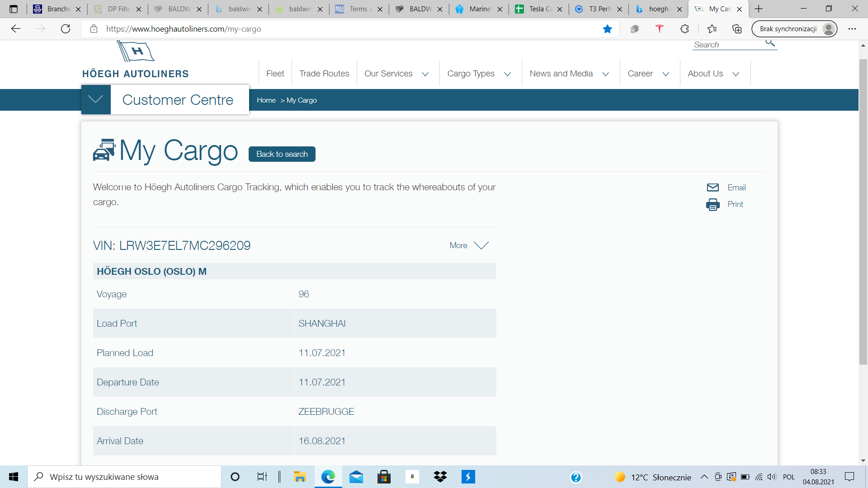Screen dimensions: 868x488
Task: Click the Windows taskbar search box
Action: [124, 477]
